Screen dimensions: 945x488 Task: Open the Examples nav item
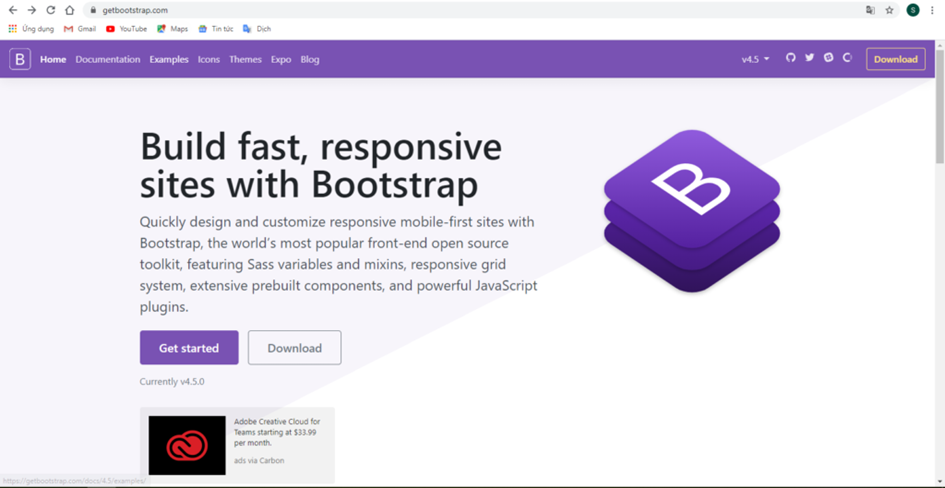169,59
